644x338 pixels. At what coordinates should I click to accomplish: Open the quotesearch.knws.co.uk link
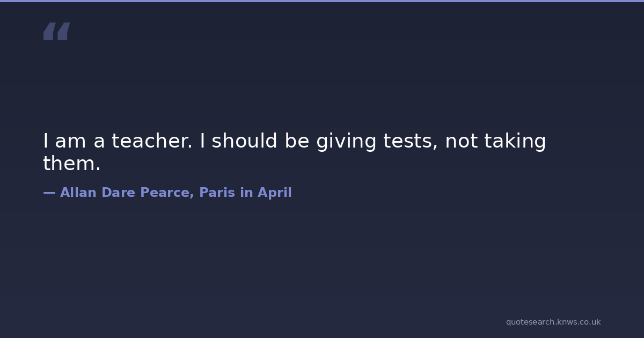(x=553, y=322)
